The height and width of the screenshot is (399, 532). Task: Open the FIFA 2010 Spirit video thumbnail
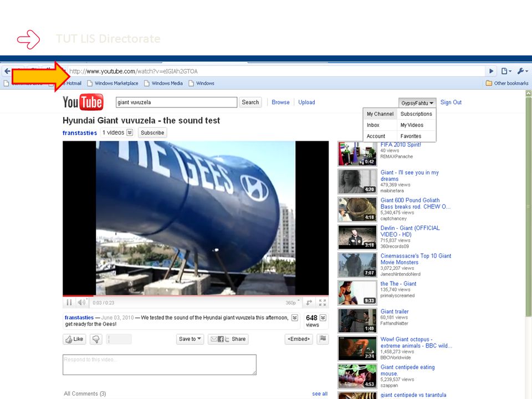click(x=357, y=154)
